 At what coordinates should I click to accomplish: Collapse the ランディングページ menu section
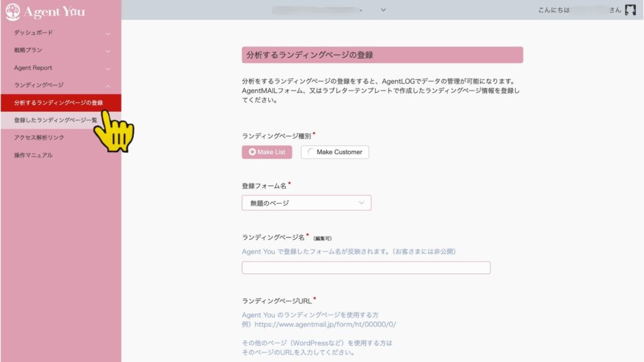point(108,85)
